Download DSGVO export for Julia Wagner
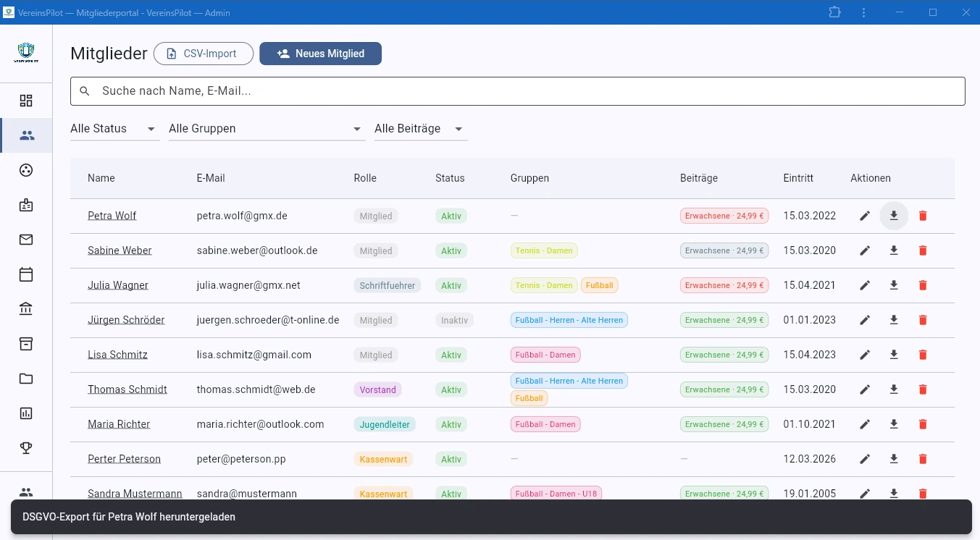The height and width of the screenshot is (540, 980). 894,285
